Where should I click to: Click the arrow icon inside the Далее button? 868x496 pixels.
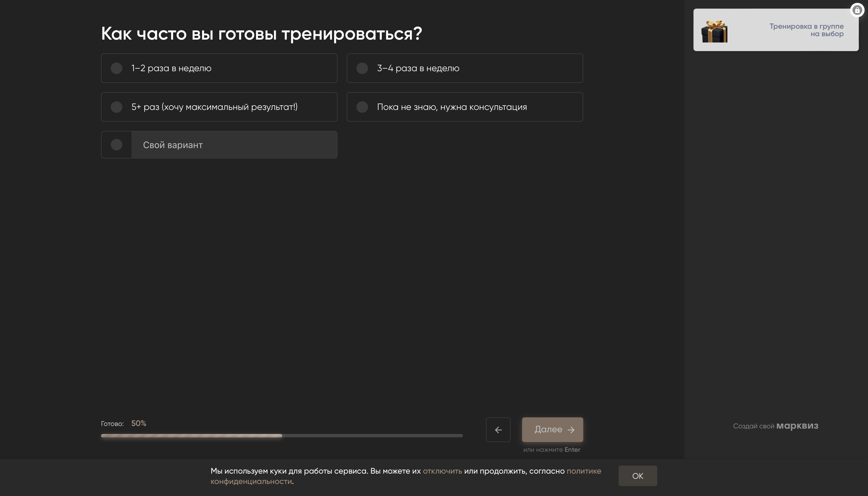(571, 430)
